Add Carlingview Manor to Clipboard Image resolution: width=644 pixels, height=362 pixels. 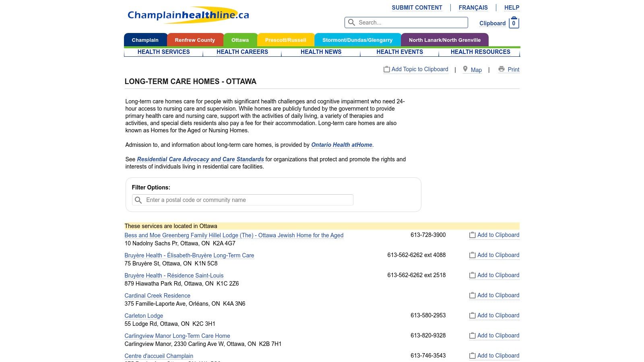[x=498, y=335]
